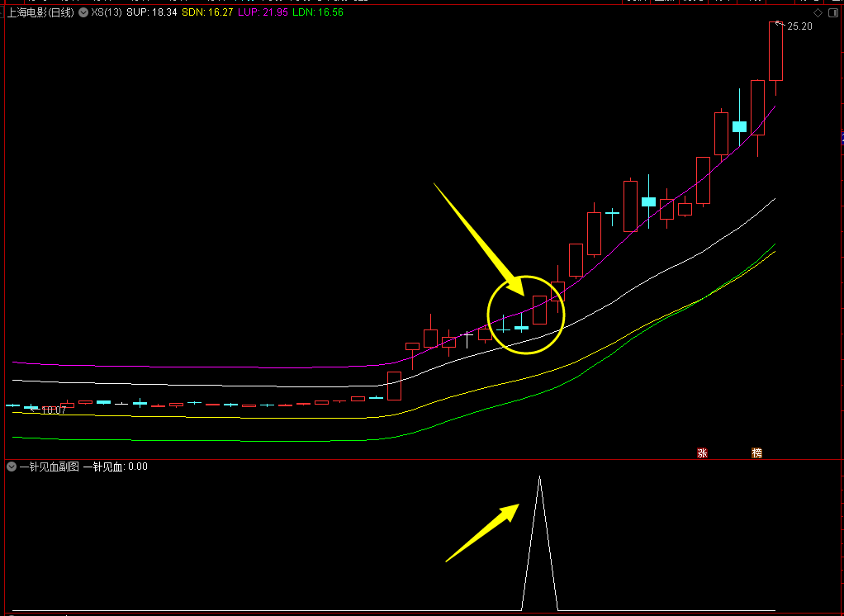This screenshot has height=616, width=844.
Task: Click the peak of the white 一针见血 spike
Action: pyautogui.click(x=539, y=476)
